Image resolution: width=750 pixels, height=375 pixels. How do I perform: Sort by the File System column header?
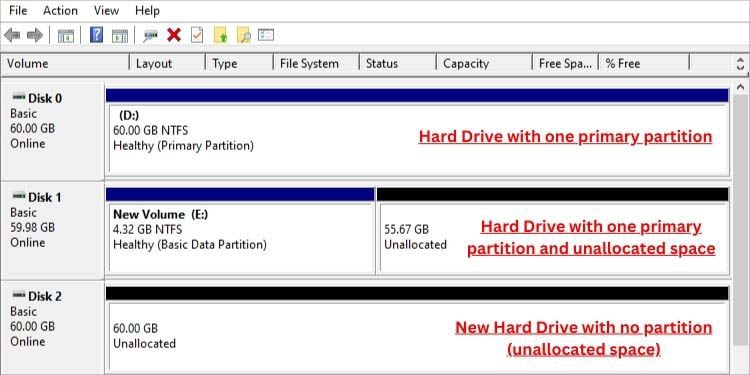316,64
